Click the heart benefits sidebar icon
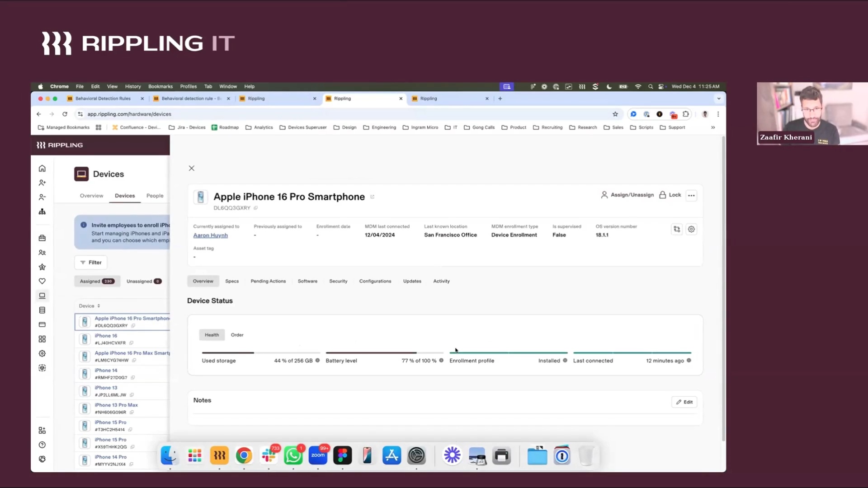Viewport: 868px width, 488px height. 42,281
